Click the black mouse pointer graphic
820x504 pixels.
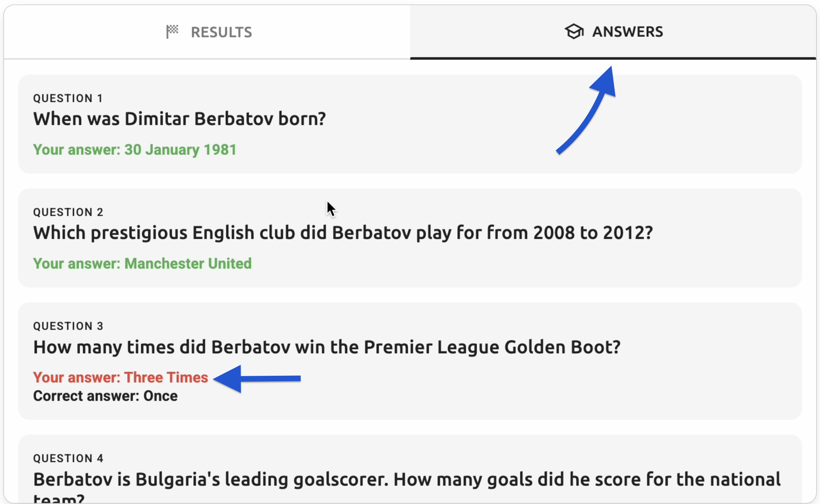pyautogui.click(x=330, y=209)
